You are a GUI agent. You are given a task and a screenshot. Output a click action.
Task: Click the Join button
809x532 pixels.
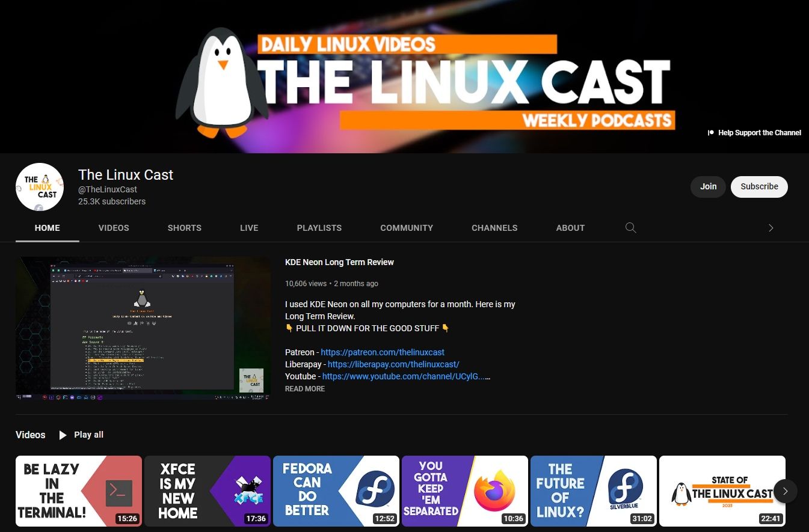[x=708, y=186]
